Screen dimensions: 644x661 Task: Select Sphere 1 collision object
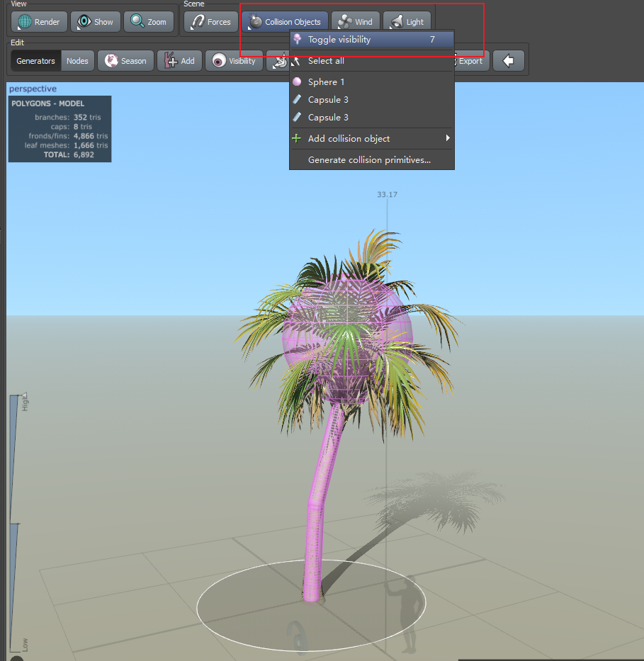[x=326, y=82]
